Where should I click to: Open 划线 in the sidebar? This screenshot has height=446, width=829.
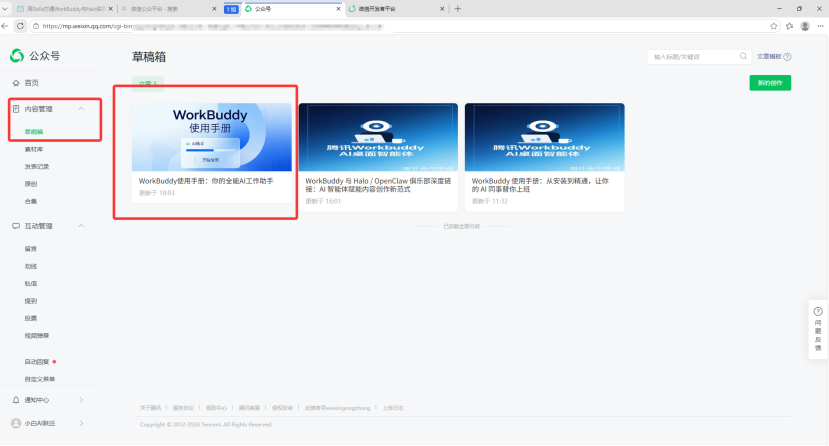tap(31, 266)
